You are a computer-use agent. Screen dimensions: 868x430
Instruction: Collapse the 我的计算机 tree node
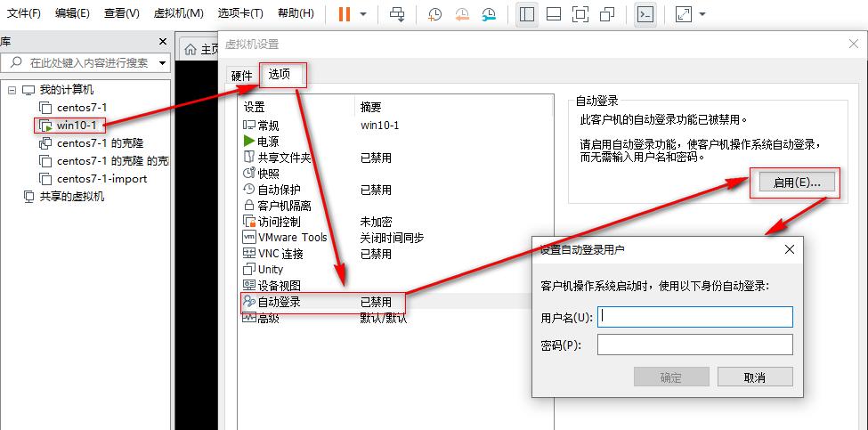(x=12, y=90)
